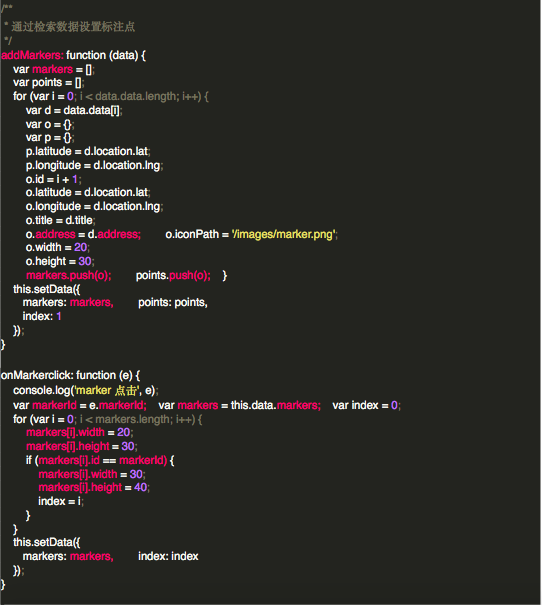The width and height of the screenshot is (542, 605).
Task: Click 'onMarkerclick: function (e) {' line
Action: (71, 375)
